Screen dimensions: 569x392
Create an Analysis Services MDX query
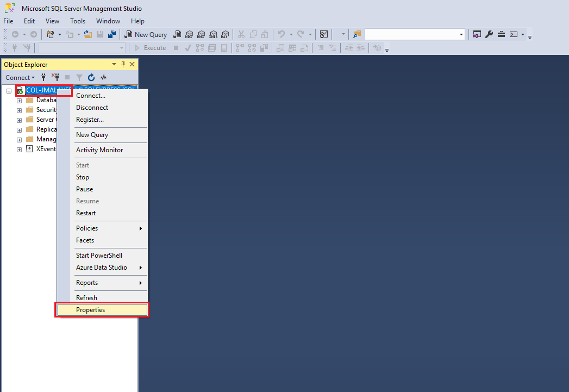(x=189, y=34)
